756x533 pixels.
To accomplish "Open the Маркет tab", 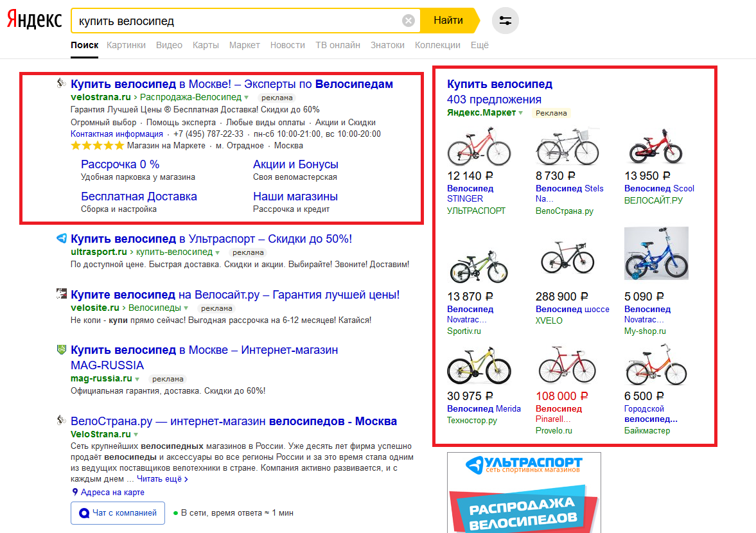I will 245,45.
